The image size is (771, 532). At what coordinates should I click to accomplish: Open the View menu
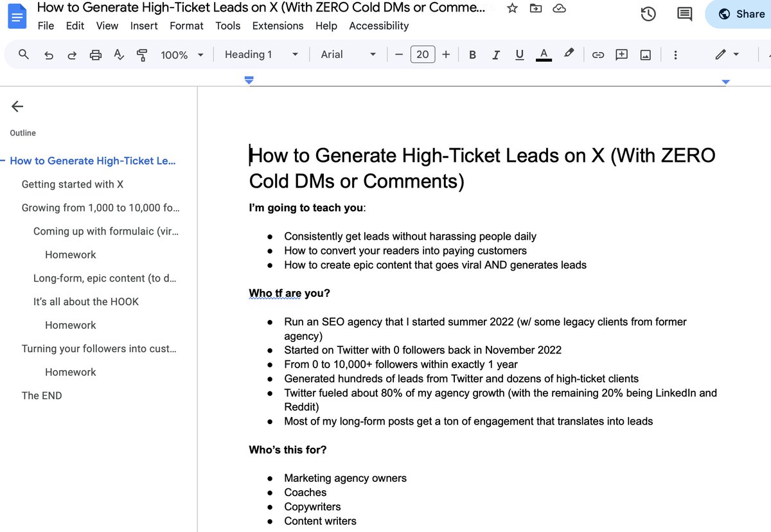coord(107,26)
